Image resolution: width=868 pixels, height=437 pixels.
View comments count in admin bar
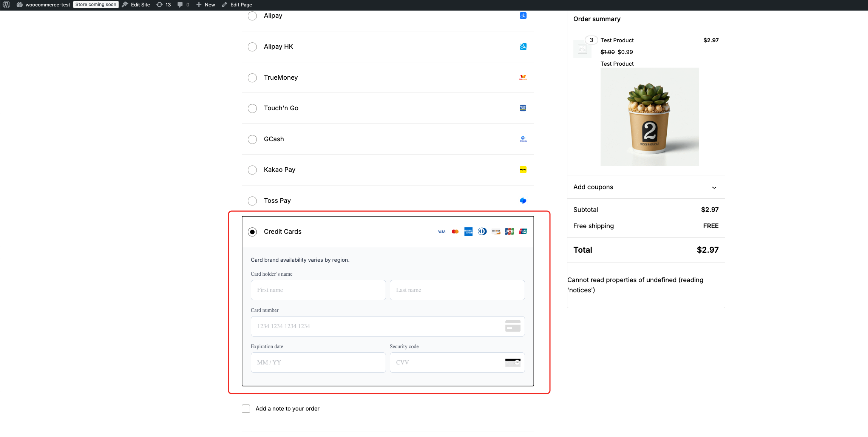click(x=183, y=5)
